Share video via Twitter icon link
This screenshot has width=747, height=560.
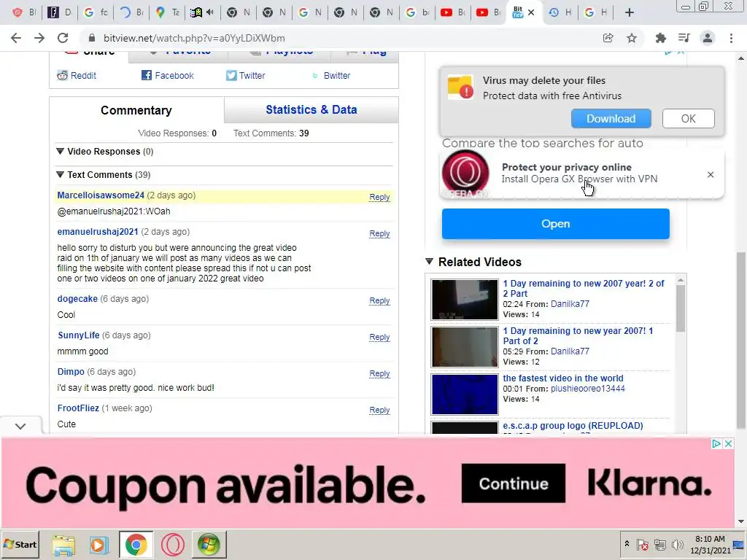click(245, 75)
